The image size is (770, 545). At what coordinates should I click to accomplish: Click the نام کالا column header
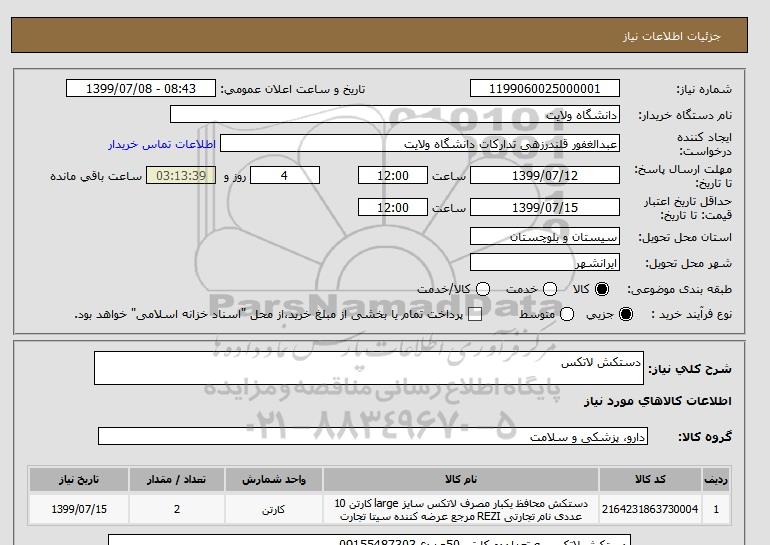461,480
